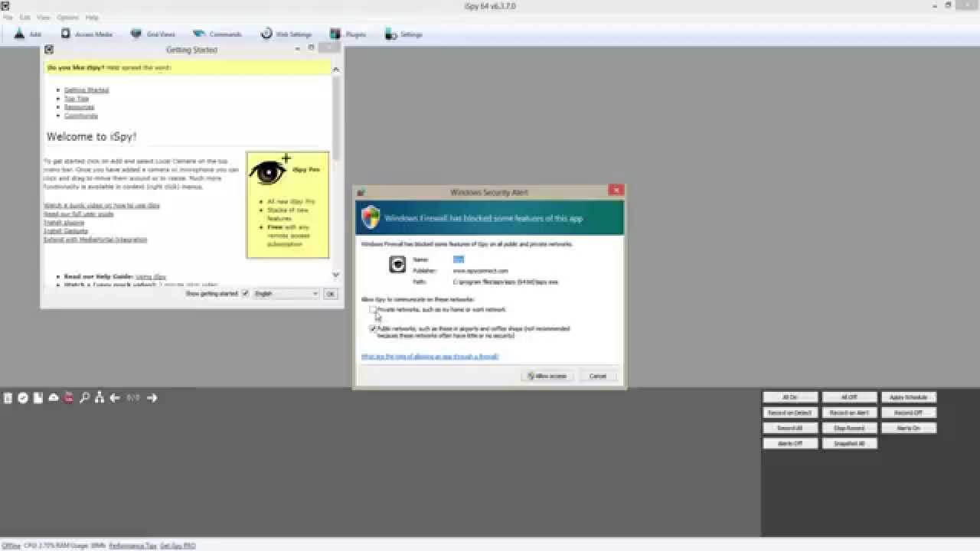Click the Allow access button
This screenshot has height=551, width=980.
point(547,376)
